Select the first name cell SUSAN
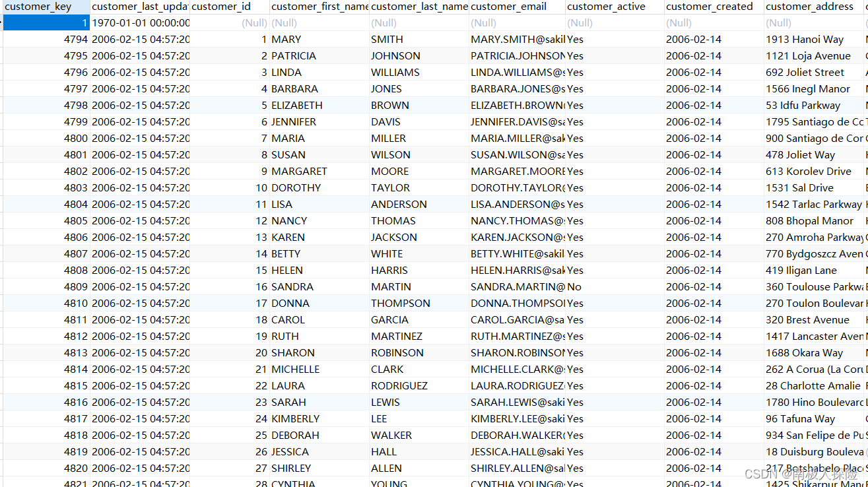This screenshot has height=487, width=868. (x=319, y=154)
